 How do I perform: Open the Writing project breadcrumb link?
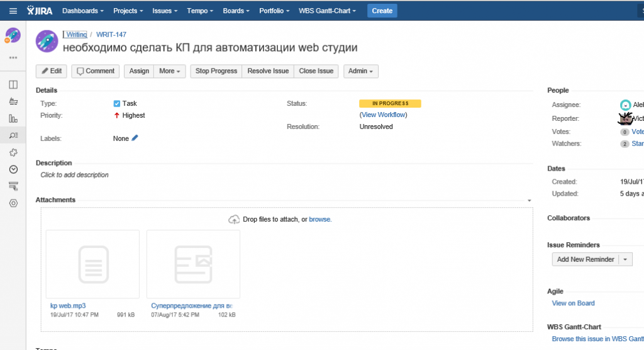[76, 35]
